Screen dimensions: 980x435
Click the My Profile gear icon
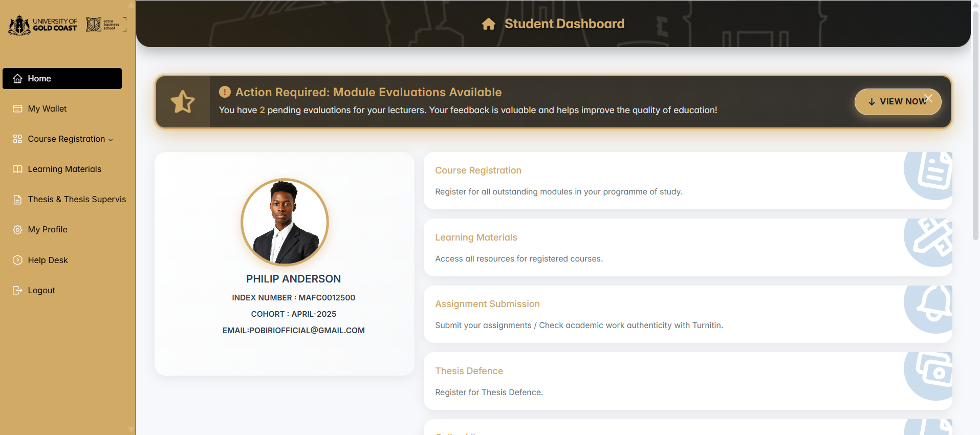17,230
